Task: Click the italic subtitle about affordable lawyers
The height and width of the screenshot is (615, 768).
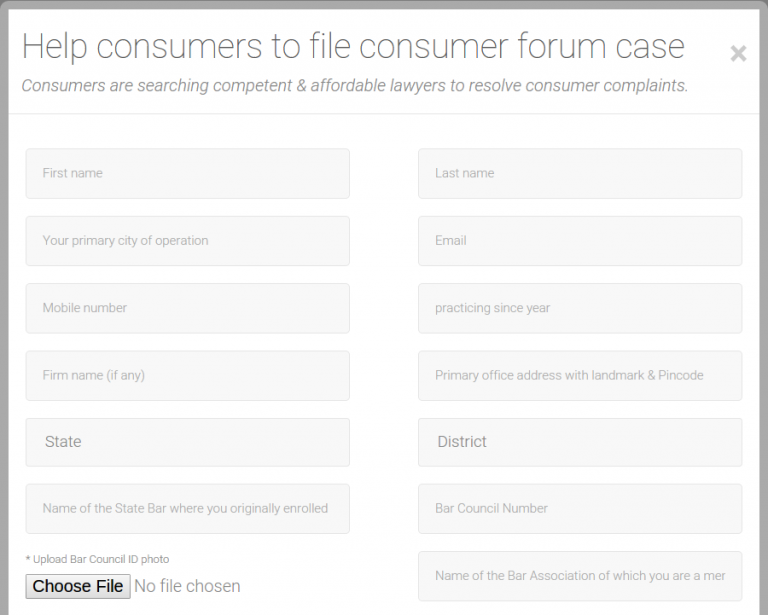Action: coord(355,86)
